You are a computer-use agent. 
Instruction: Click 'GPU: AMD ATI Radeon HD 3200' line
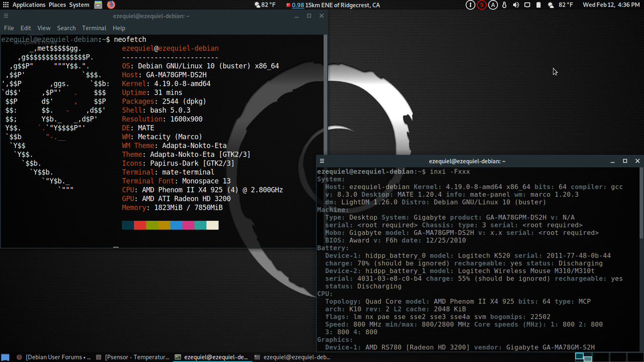click(176, 198)
